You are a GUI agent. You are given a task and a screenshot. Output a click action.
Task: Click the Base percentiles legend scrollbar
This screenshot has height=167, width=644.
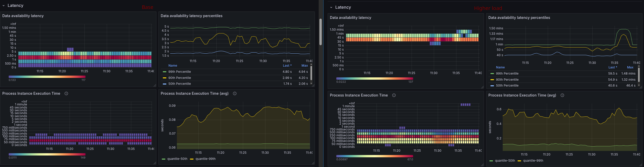[311, 73]
